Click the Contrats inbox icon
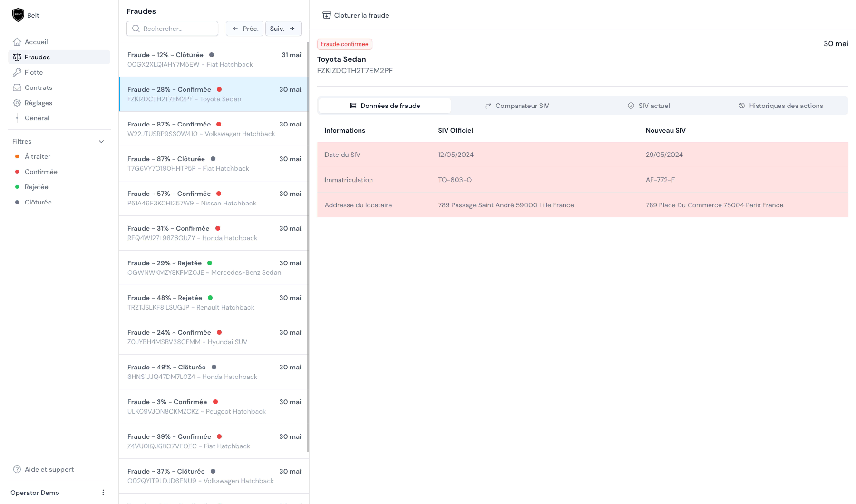 [x=17, y=88]
